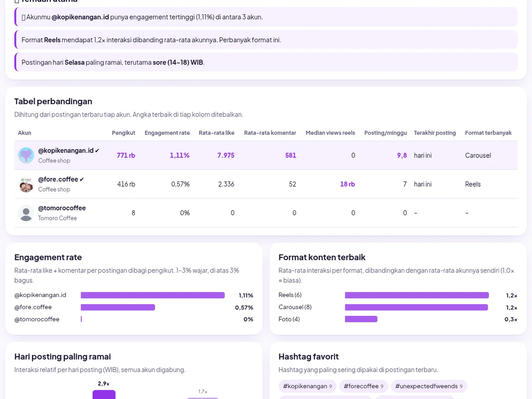This screenshot has height=399, width=532.
Task: Click the Median views reels column header
Action: pos(330,133)
